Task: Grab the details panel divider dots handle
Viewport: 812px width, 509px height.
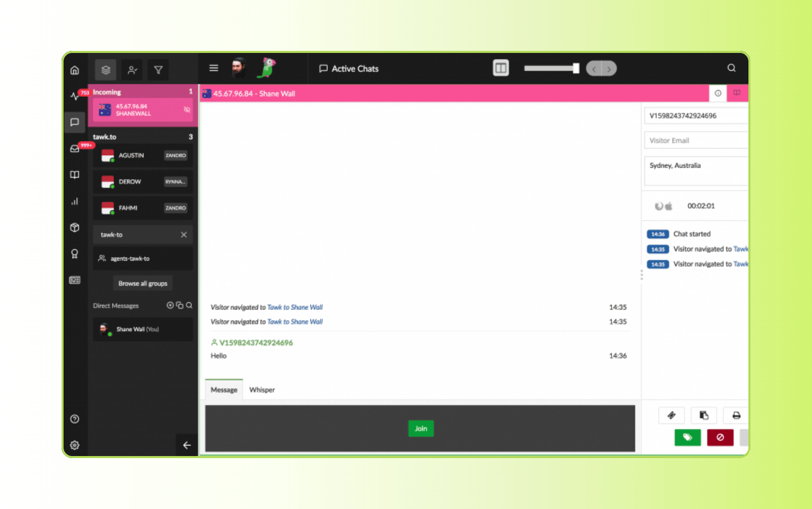Action: click(642, 275)
